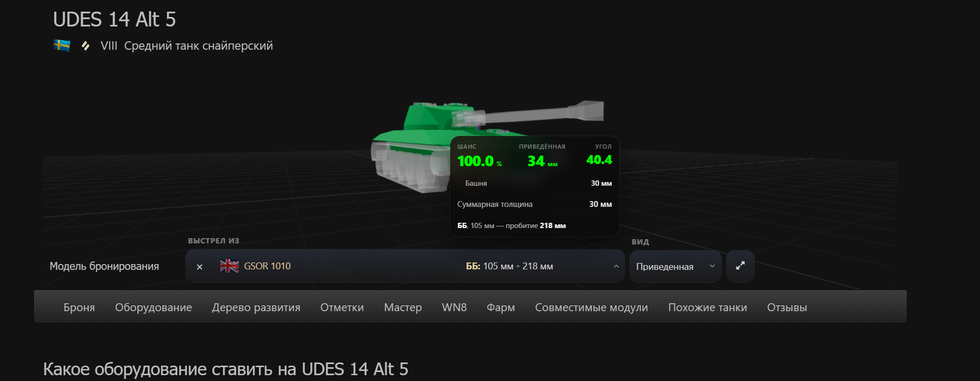Viewport: 980px width, 381px height.
Task: Switch to 'Дерево развития' tab
Action: pos(256,307)
